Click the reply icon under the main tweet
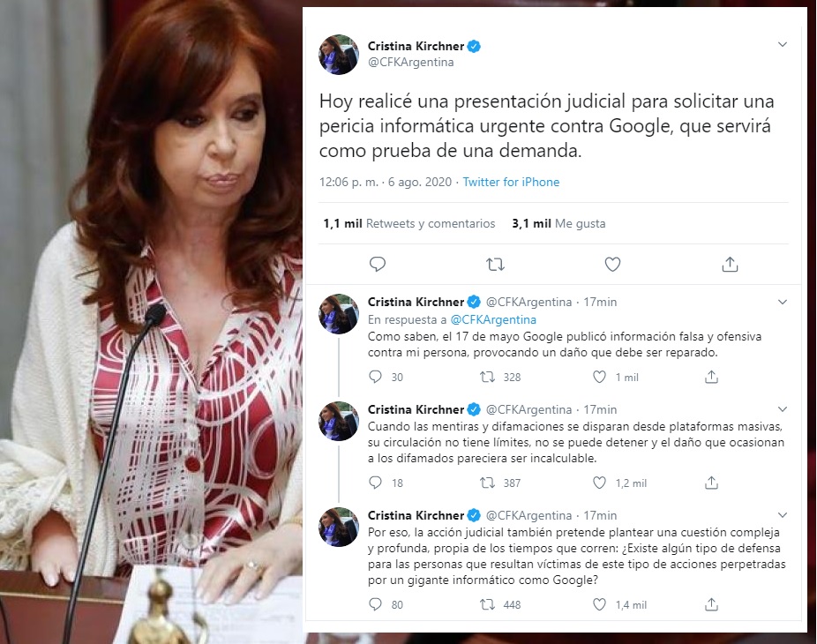Viewport: 817px width, 644px height. point(378,265)
